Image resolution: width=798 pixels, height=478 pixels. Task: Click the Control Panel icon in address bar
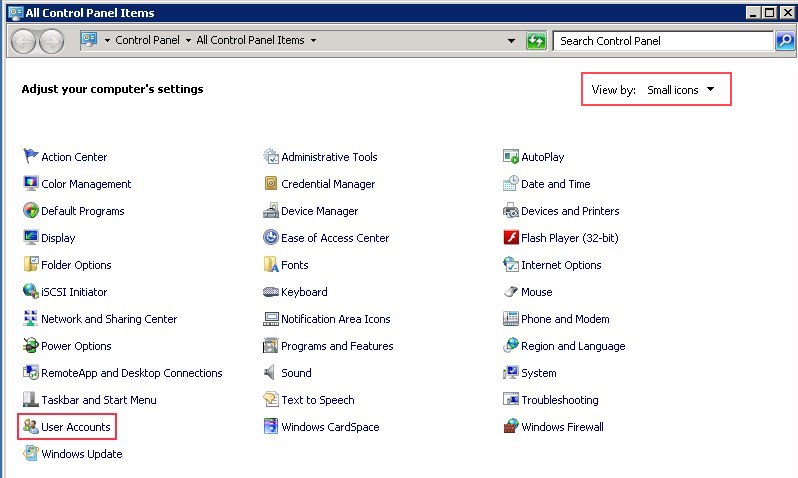click(89, 40)
